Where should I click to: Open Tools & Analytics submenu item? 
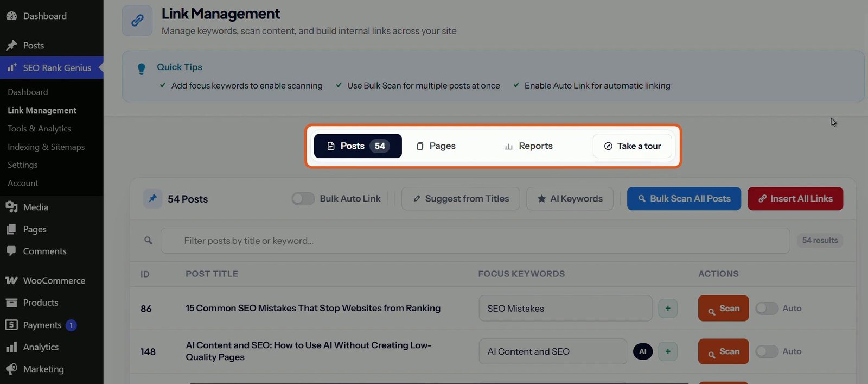39,129
